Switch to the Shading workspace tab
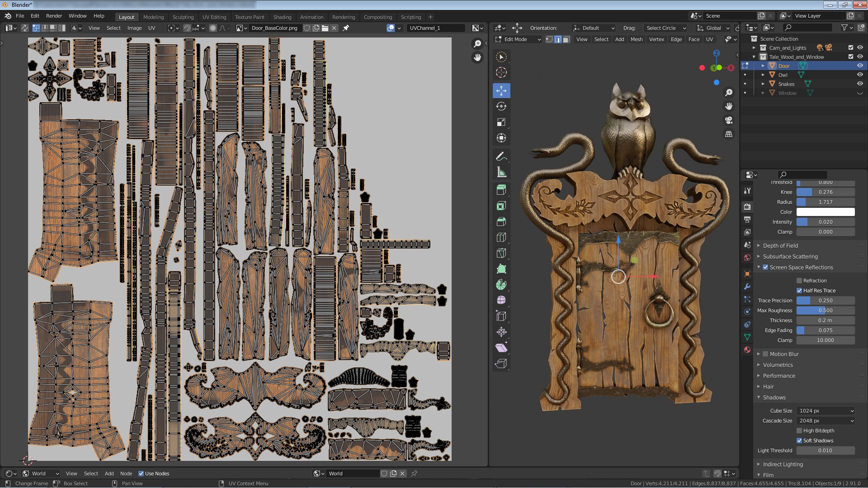868x488 pixels. click(x=282, y=17)
